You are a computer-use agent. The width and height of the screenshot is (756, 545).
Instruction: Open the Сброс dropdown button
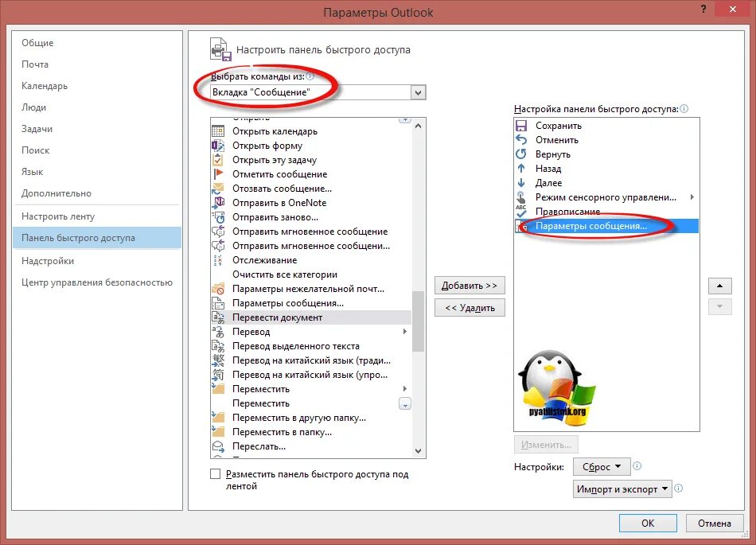pyautogui.click(x=602, y=466)
